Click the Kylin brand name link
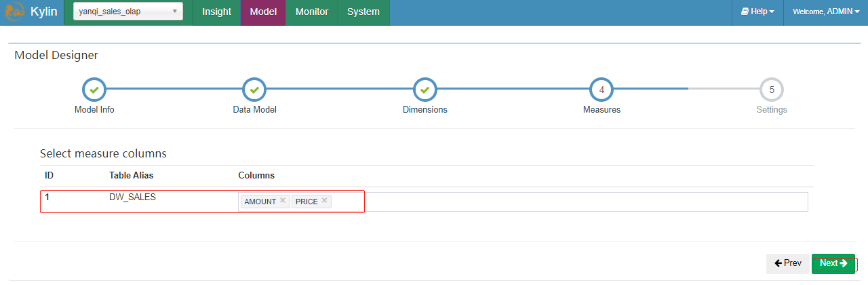The image size is (868, 285). (x=44, y=12)
